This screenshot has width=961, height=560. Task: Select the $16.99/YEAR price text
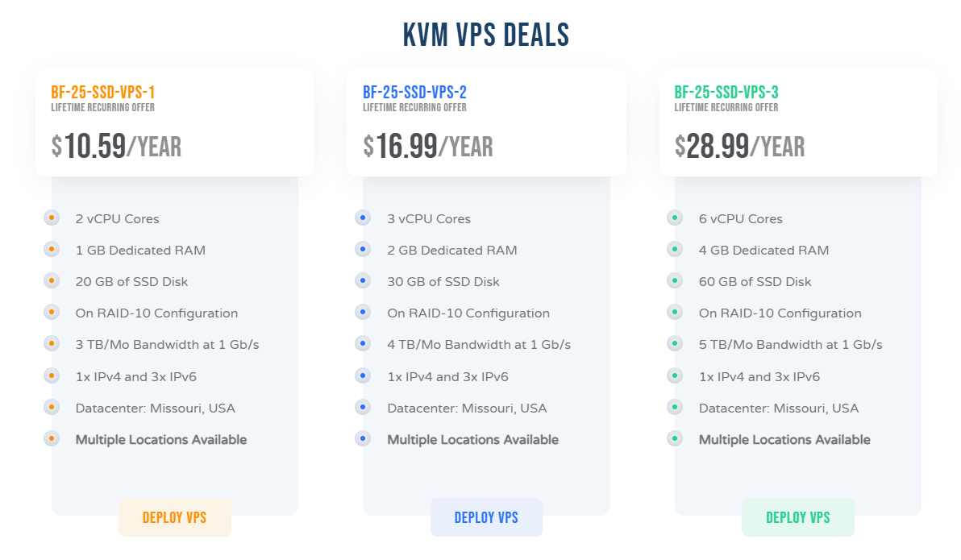[428, 147]
